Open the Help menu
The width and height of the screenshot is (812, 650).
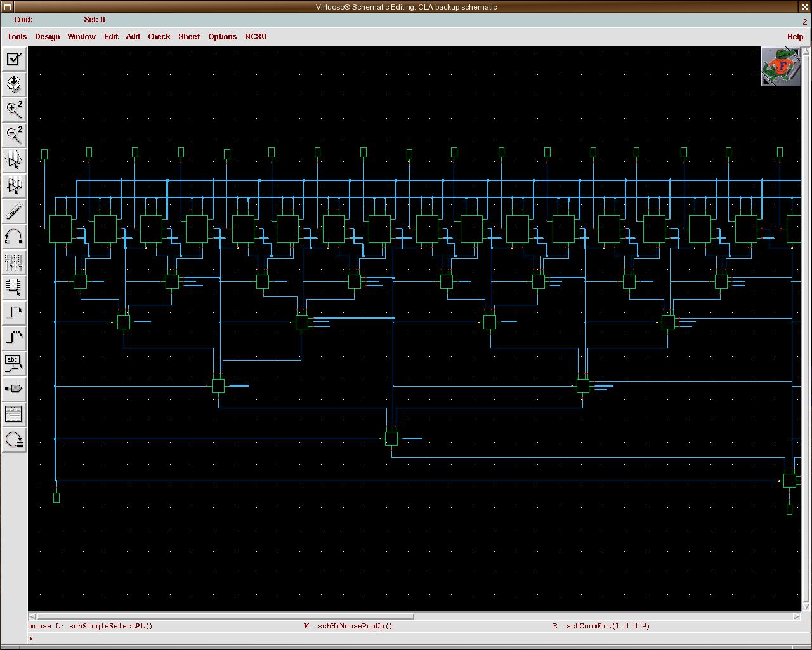[x=796, y=37]
